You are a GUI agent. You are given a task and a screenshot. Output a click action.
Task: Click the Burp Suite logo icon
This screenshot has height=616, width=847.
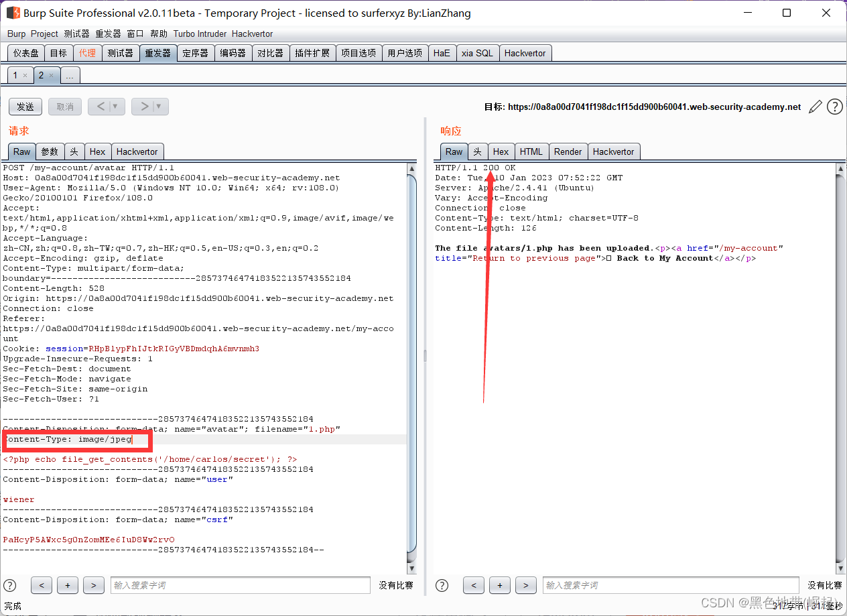[13, 13]
